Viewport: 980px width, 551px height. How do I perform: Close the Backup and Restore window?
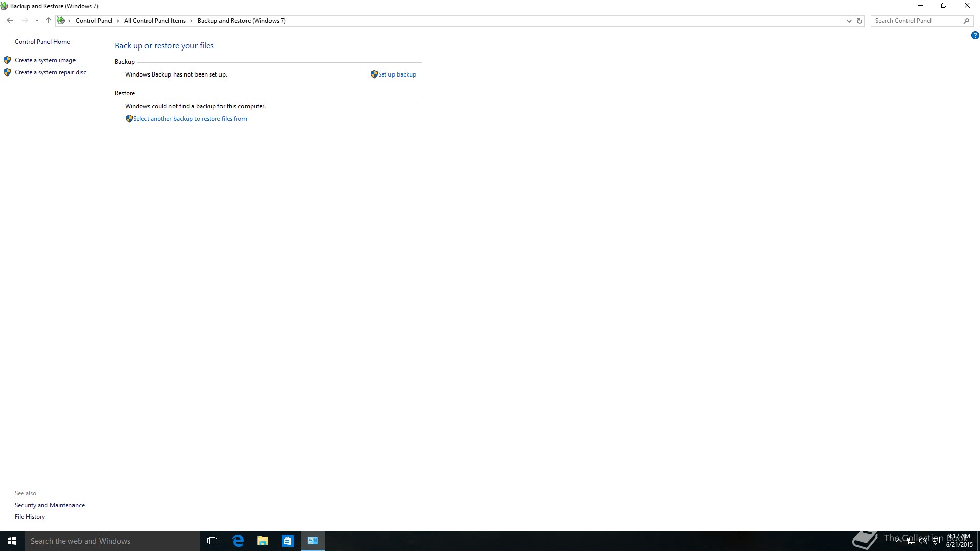967,6
